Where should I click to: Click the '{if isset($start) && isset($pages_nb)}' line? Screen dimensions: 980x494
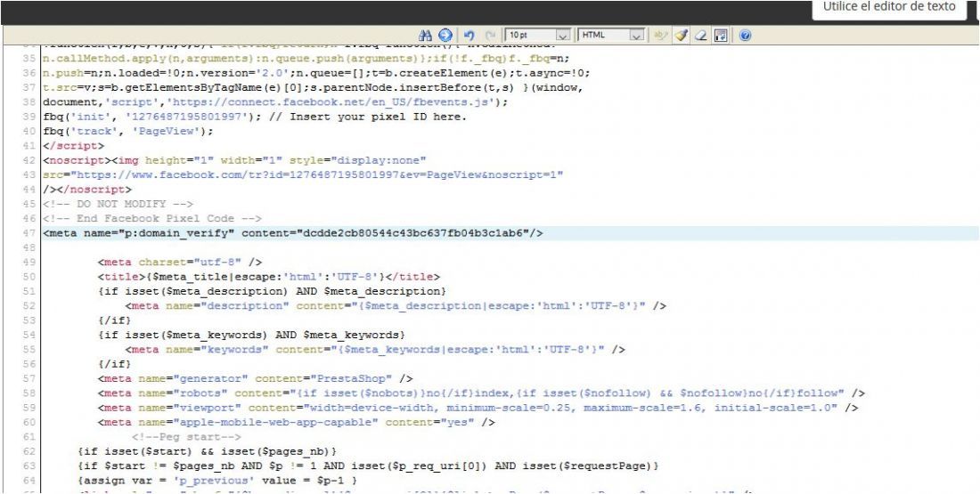pos(208,451)
